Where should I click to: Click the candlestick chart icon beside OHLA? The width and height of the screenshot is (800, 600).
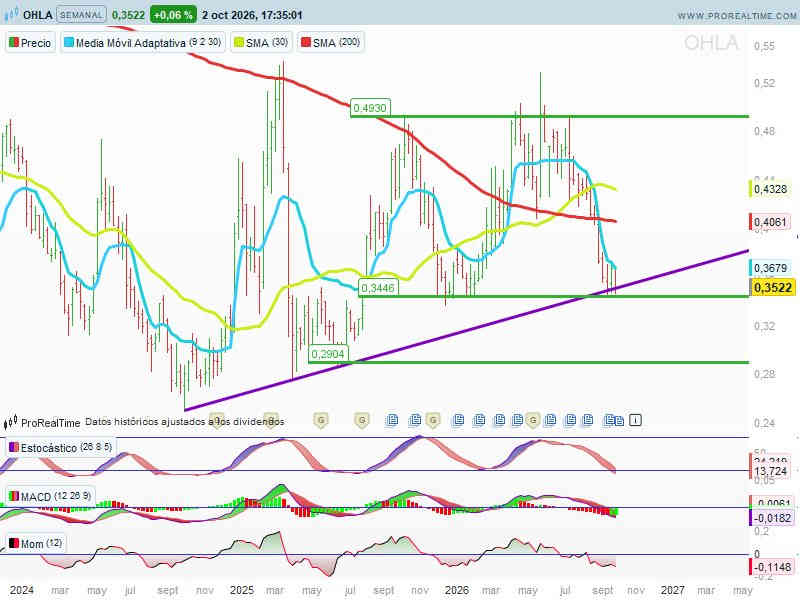pyautogui.click(x=11, y=15)
